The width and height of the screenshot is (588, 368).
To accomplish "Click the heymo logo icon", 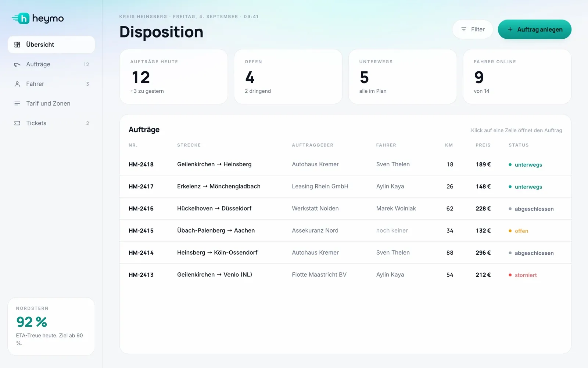I will click(21, 18).
